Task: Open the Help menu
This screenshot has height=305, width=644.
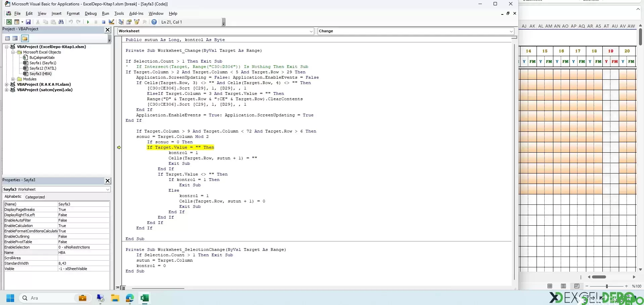Action: 173,13
